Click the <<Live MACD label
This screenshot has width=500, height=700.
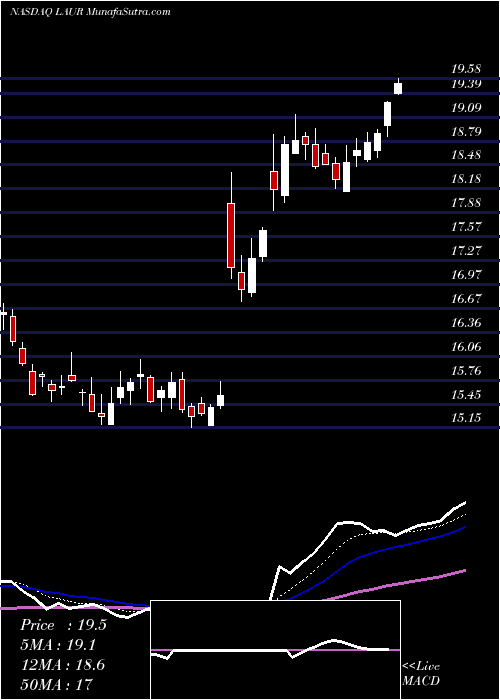click(x=421, y=674)
